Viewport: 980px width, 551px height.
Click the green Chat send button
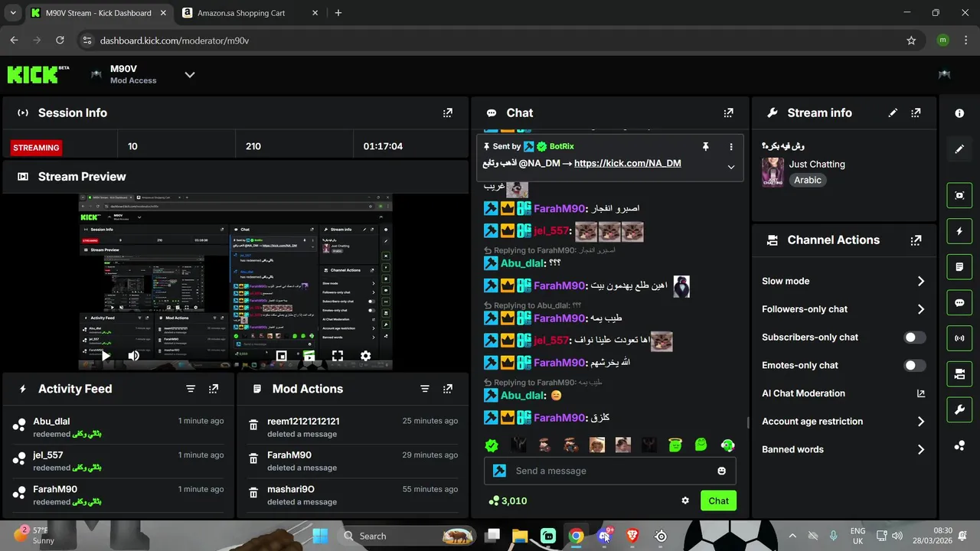(718, 500)
